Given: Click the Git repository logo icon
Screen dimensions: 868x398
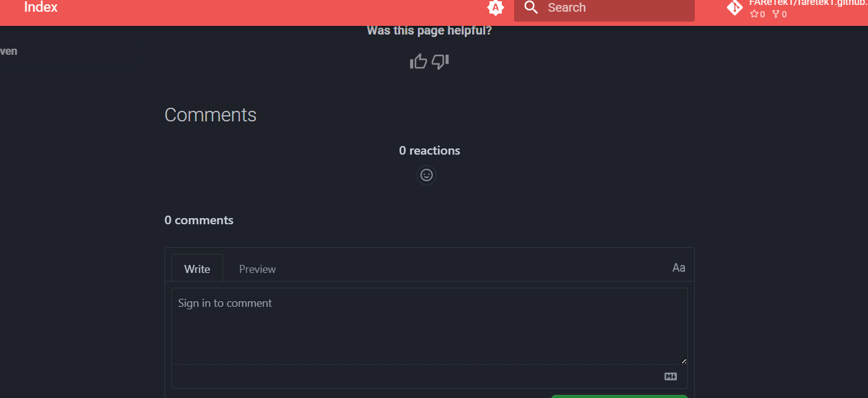Looking at the screenshot, I should [734, 7].
